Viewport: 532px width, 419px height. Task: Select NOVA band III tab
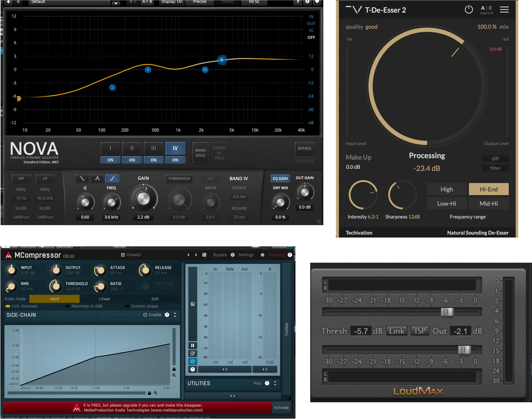(x=153, y=148)
